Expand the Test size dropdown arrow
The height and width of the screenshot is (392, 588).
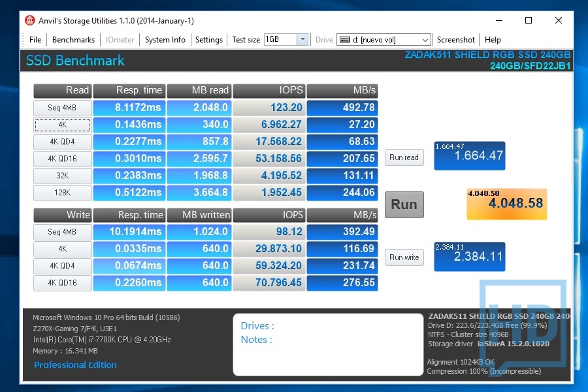pyautogui.click(x=302, y=40)
